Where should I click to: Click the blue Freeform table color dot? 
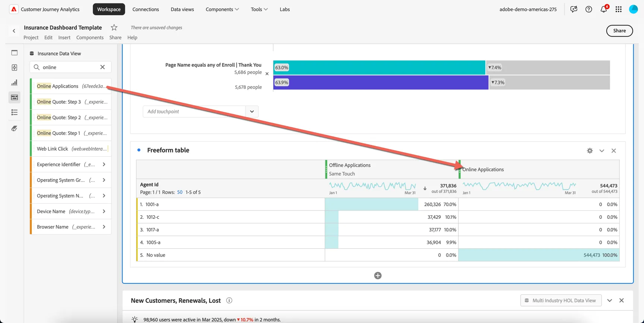[139, 150]
